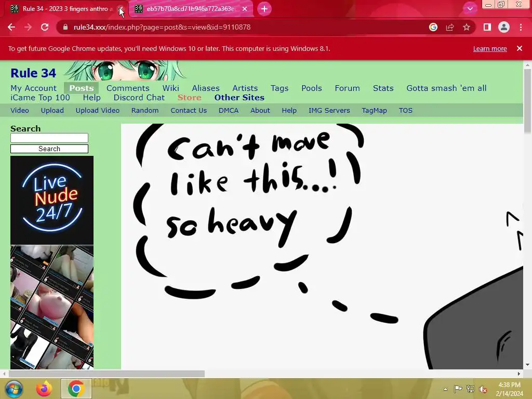The width and height of the screenshot is (532, 399).
Task: Open the Artists menu item
Action: 245,88
